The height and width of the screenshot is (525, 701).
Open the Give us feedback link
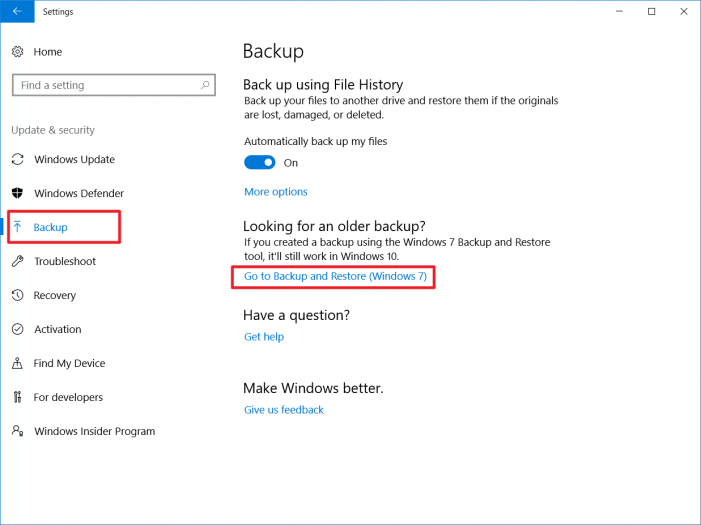coord(284,410)
